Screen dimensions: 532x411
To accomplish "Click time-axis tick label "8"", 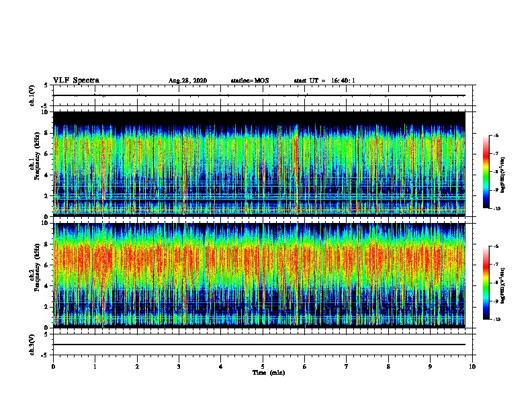I will coord(388,367).
